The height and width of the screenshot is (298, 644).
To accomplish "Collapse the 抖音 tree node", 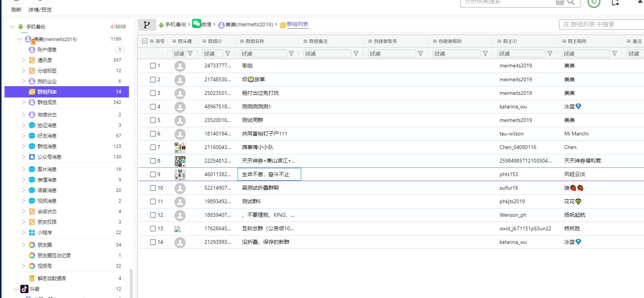I will [16, 289].
